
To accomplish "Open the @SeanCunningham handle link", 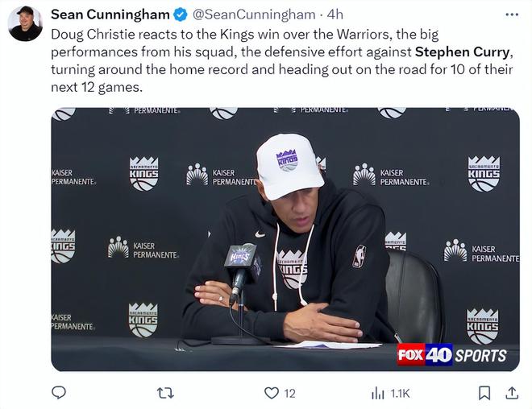I will click(255, 14).
